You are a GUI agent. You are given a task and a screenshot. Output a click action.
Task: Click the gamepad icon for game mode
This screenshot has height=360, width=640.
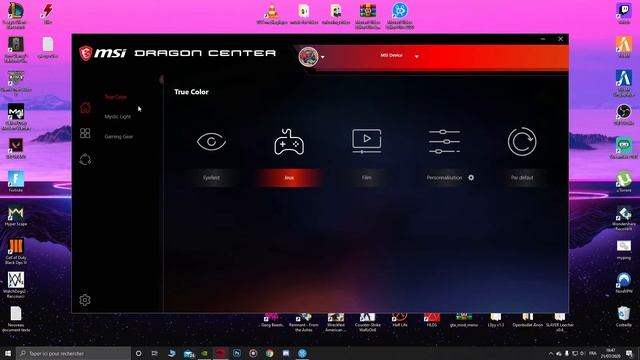coord(289,142)
